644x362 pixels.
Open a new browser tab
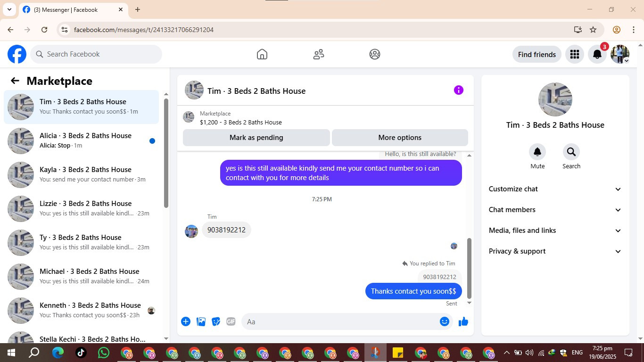[x=138, y=9]
